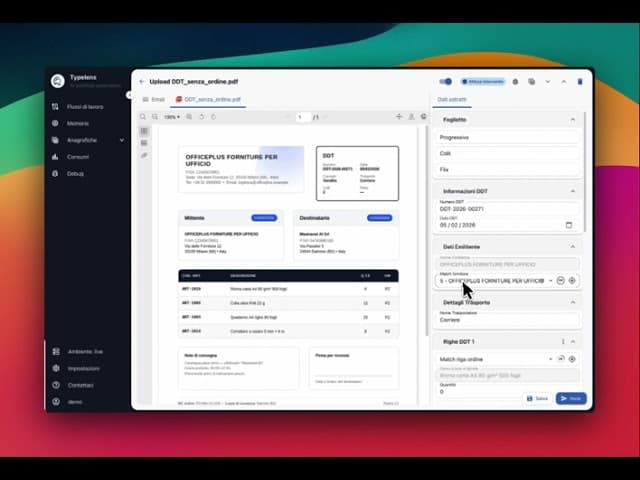This screenshot has height=480, width=640.
Task: Click the Fila field
Action: (x=507, y=169)
